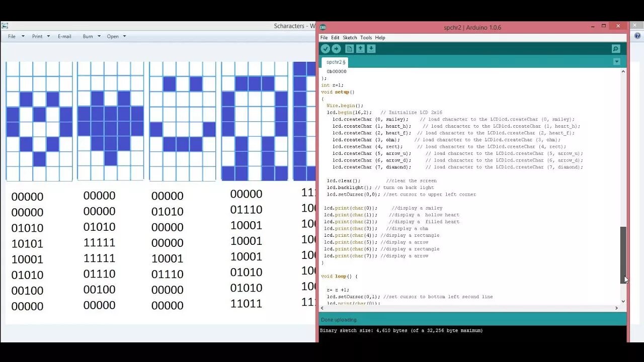644x362 pixels.
Task: Click '10101' under the first grid
Action: tap(27, 244)
